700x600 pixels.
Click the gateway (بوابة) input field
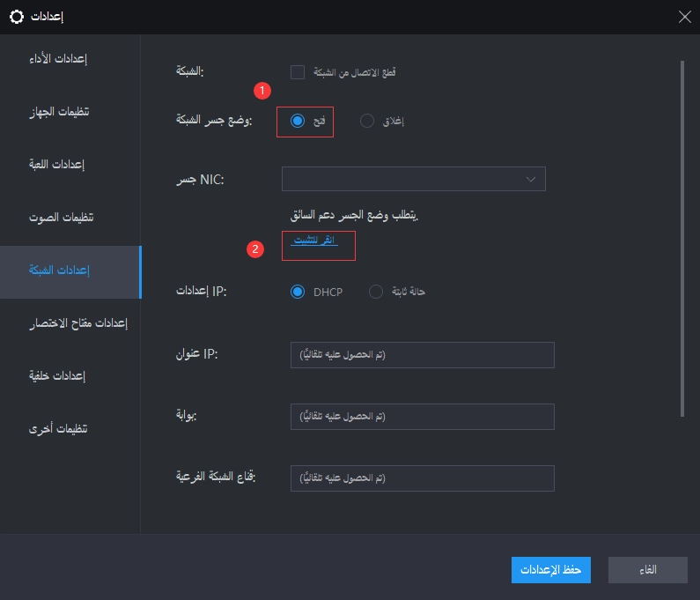click(x=423, y=417)
